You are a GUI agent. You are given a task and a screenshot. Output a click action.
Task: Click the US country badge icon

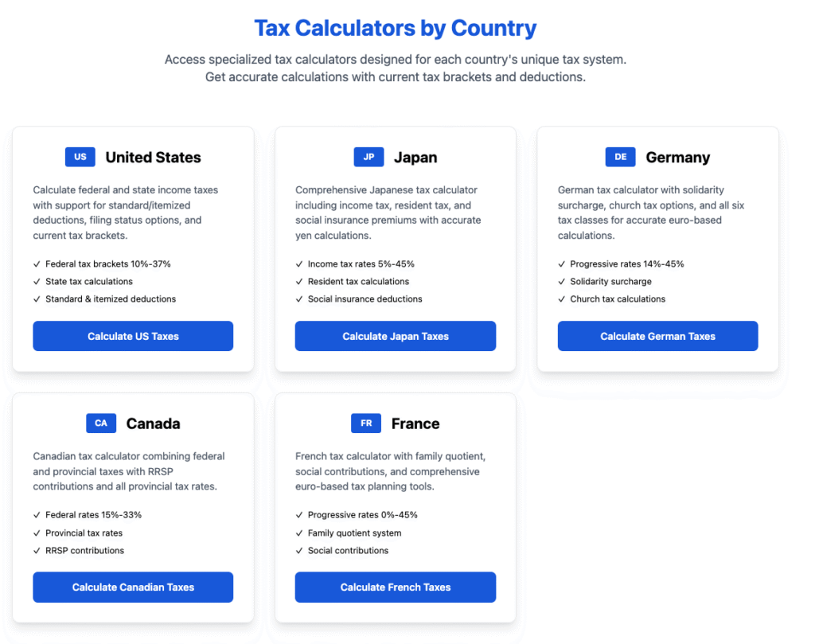[x=80, y=157]
